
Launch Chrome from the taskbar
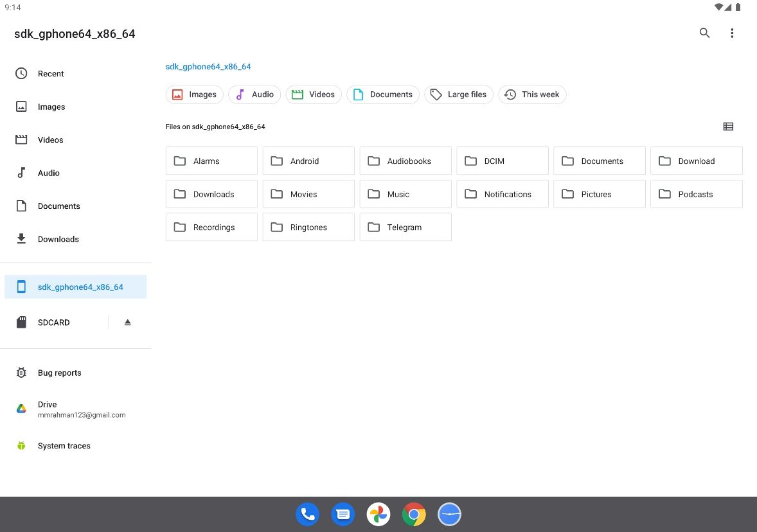(x=414, y=514)
